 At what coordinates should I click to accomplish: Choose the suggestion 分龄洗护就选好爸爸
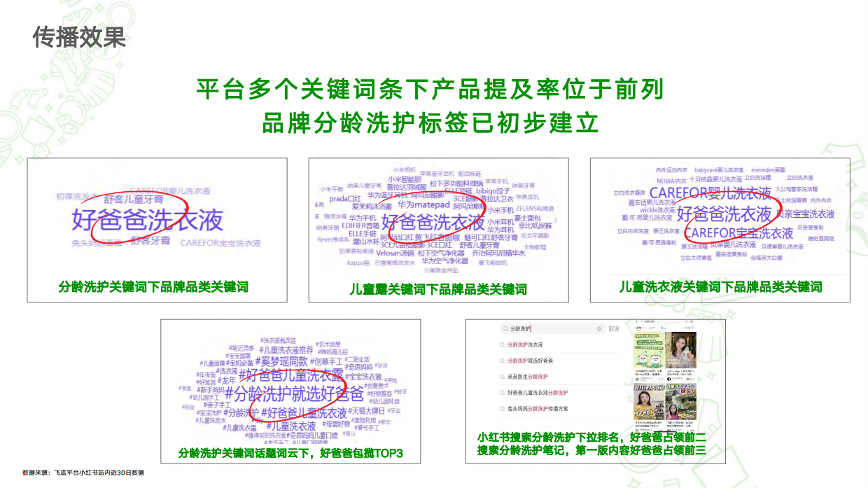(530, 361)
